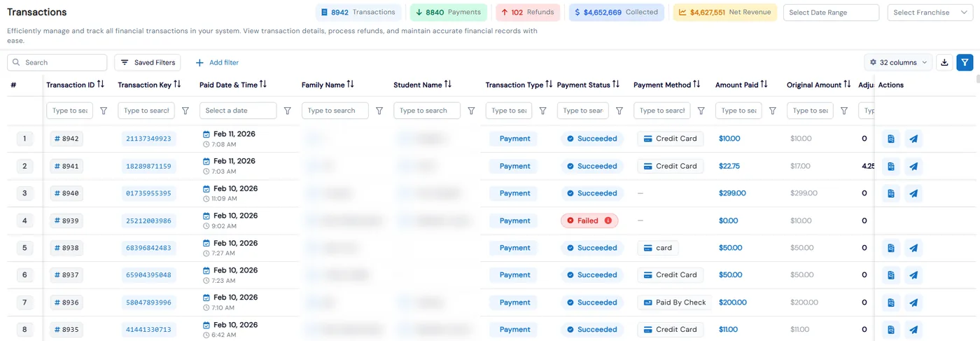Click transaction key 18289871159
Viewport: 980px width, 341px height.
pyautogui.click(x=148, y=166)
